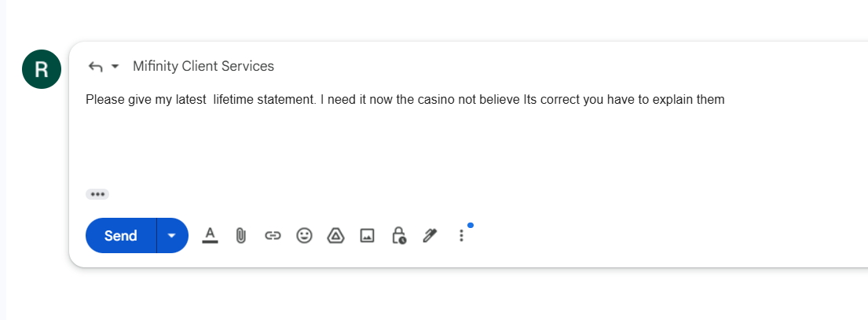Click the Mifinity Client Services recipient
This screenshot has height=320, width=868.
point(203,66)
